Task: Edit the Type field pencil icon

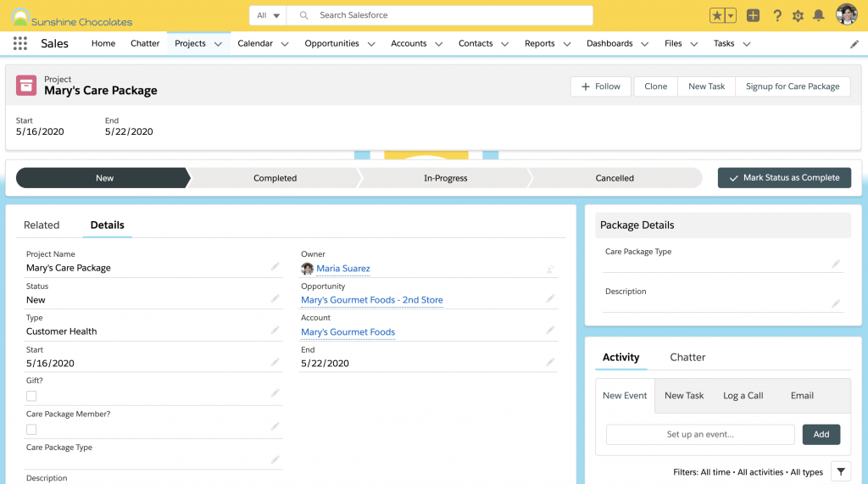Action: coord(275,331)
